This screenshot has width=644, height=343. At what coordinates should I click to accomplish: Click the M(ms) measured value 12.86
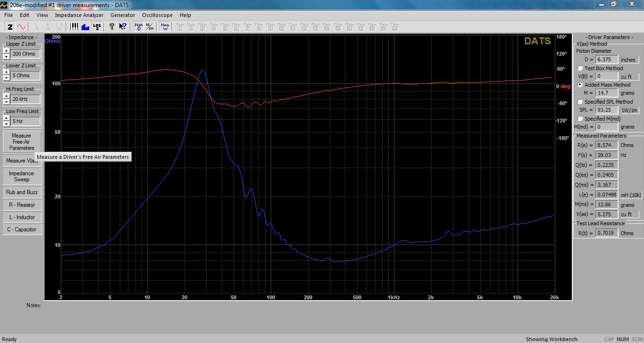tap(606, 205)
